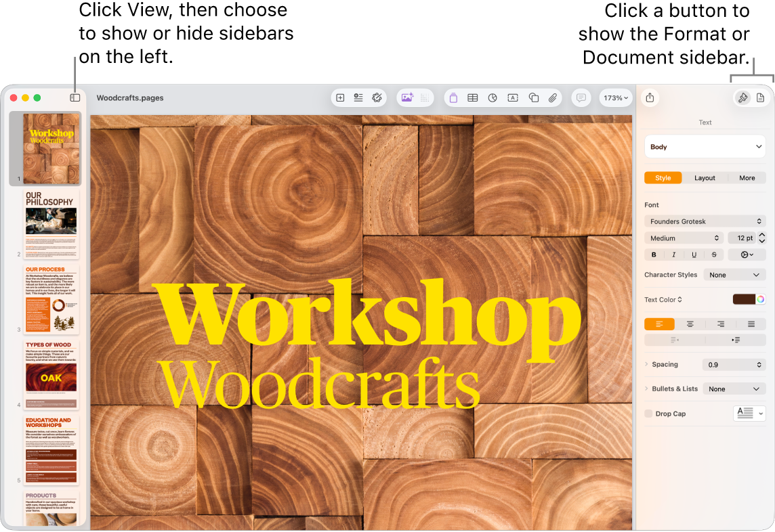Switch to the Document inspector icon
Image resolution: width=775 pixels, height=532 pixels.
pyautogui.click(x=761, y=97)
